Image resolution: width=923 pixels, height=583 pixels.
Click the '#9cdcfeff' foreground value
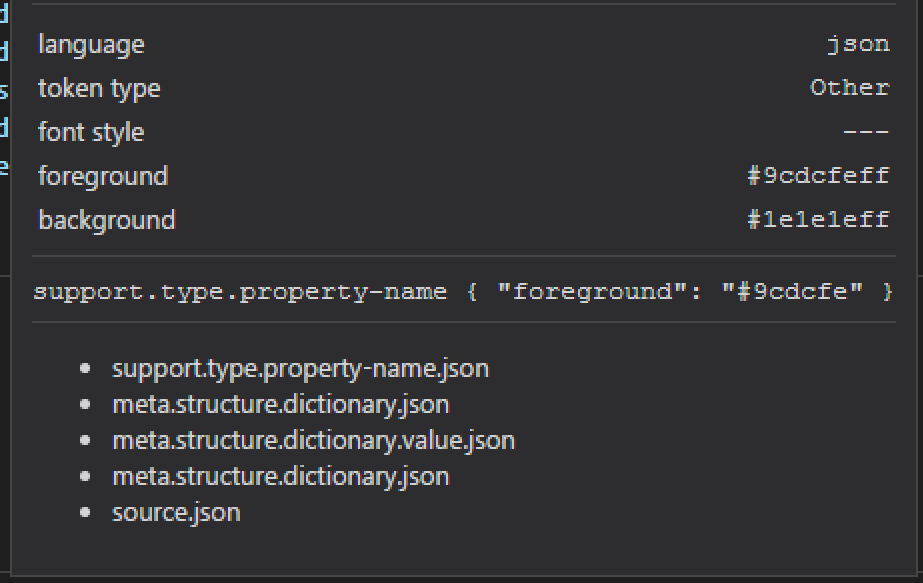[818, 175]
